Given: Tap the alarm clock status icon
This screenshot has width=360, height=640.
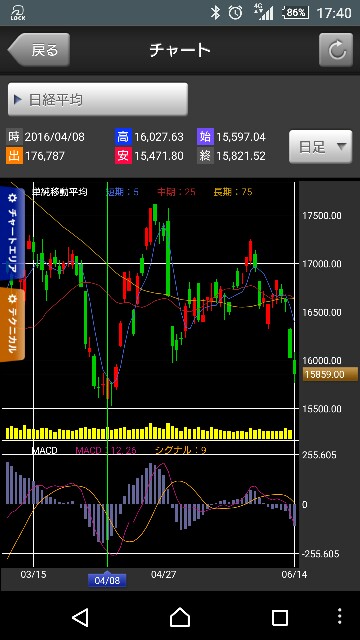Looking at the screenshot, I should 236,13.
